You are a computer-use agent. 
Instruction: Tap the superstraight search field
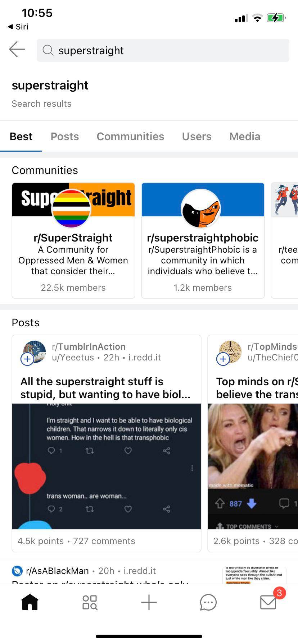pyautogui.click(x=163, y=50)
